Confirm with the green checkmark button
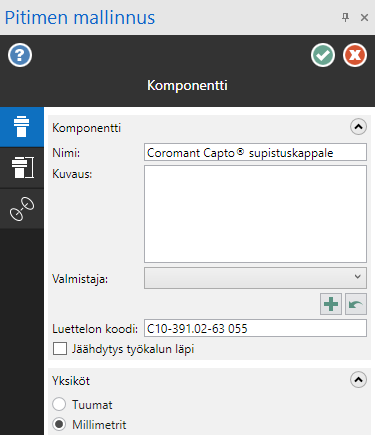 (323, 55)
